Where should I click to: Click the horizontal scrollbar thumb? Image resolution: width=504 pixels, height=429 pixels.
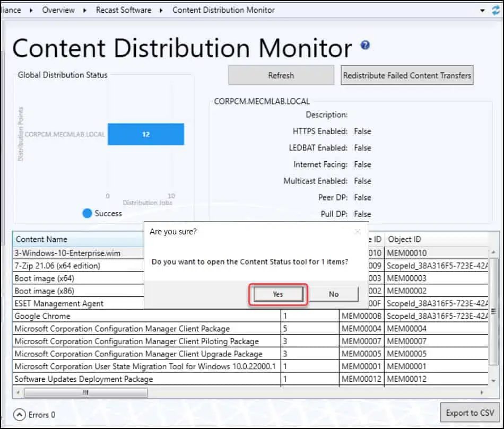point(86,392)
